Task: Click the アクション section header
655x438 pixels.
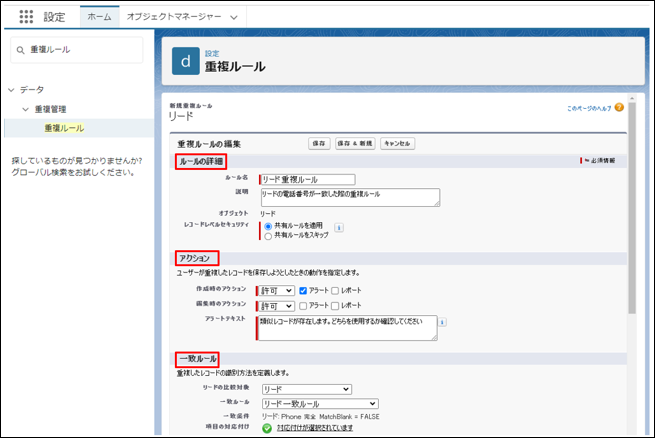Action: pos(197,258)
